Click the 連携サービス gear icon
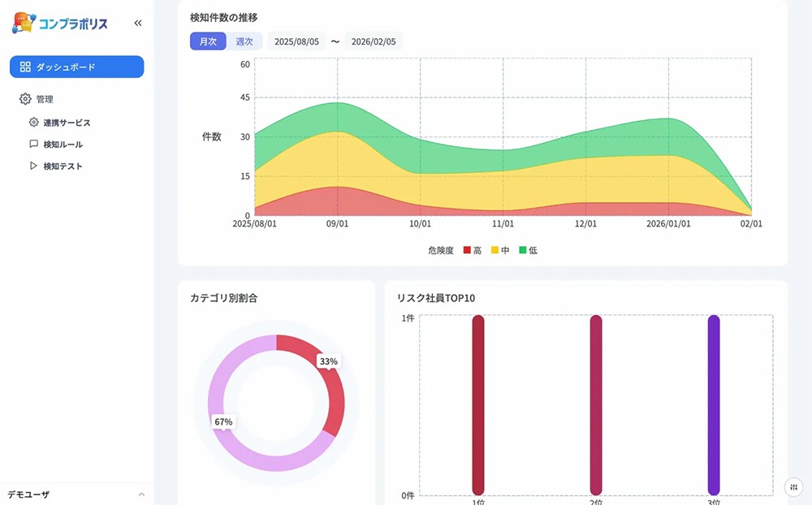Screen dimensions: 812x505 [34, 123]
